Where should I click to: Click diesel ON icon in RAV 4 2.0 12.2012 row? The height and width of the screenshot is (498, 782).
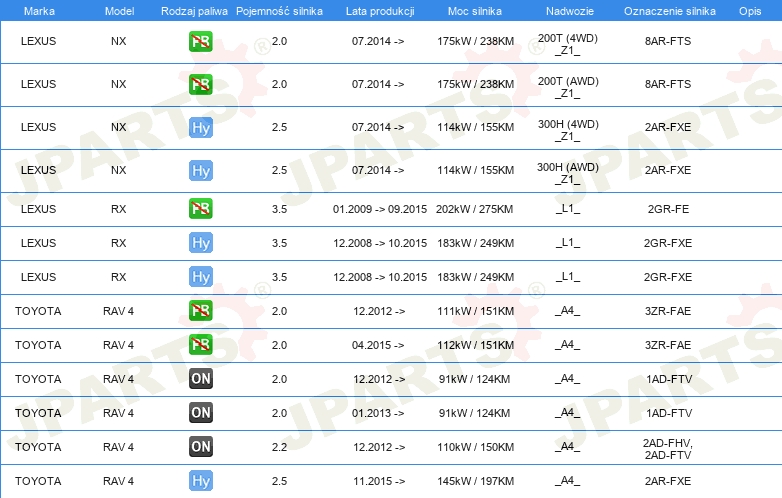[201, 379]
